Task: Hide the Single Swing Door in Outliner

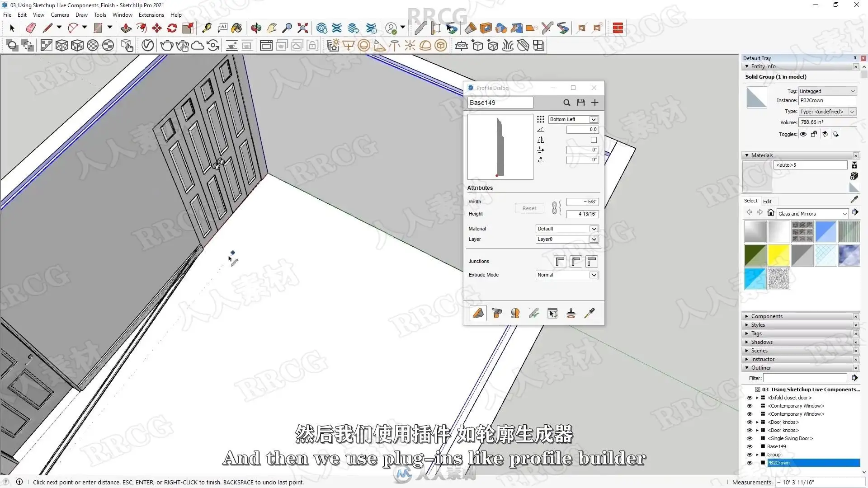Action: [x=750, y=439]
